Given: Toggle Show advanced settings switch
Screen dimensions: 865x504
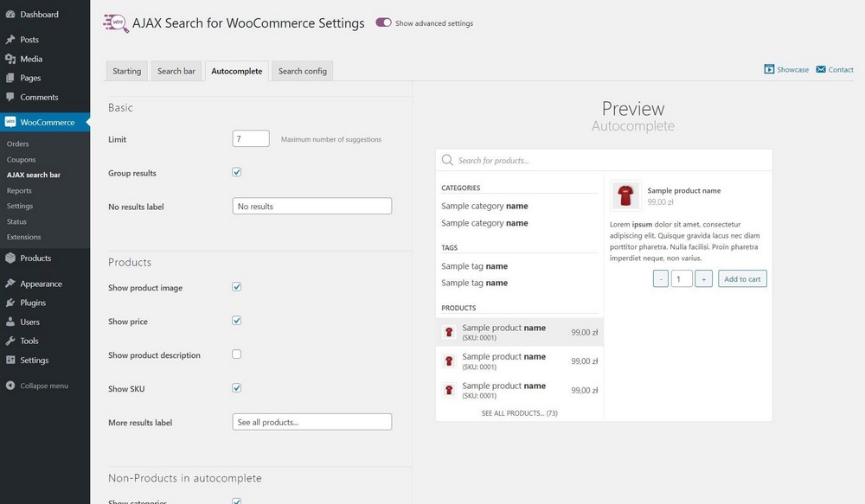Looking at the screenshot, I should click(x=383, y=22).
